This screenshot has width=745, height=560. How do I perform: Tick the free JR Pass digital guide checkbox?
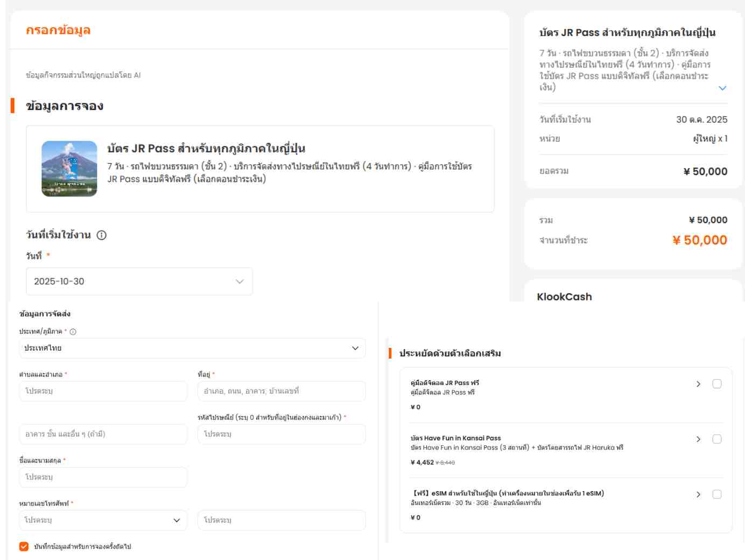[716, 384]
